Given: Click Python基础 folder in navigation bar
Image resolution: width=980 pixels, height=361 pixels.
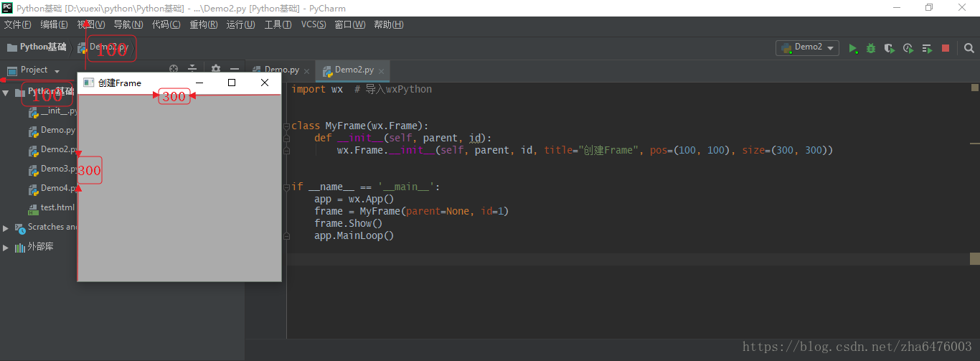Looking at the screenshot, I should click(37, 47).
